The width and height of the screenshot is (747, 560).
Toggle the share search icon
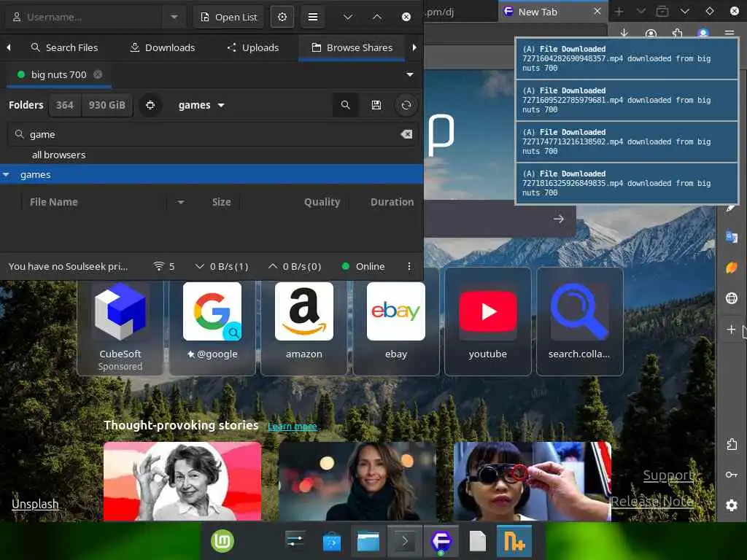pyautogui.click(x=345, y=105)
